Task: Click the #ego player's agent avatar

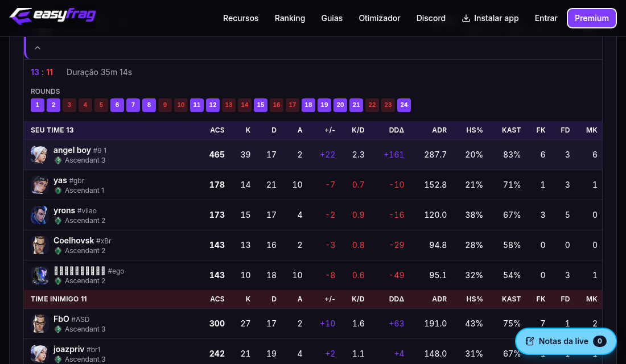Action: [39, 275]
